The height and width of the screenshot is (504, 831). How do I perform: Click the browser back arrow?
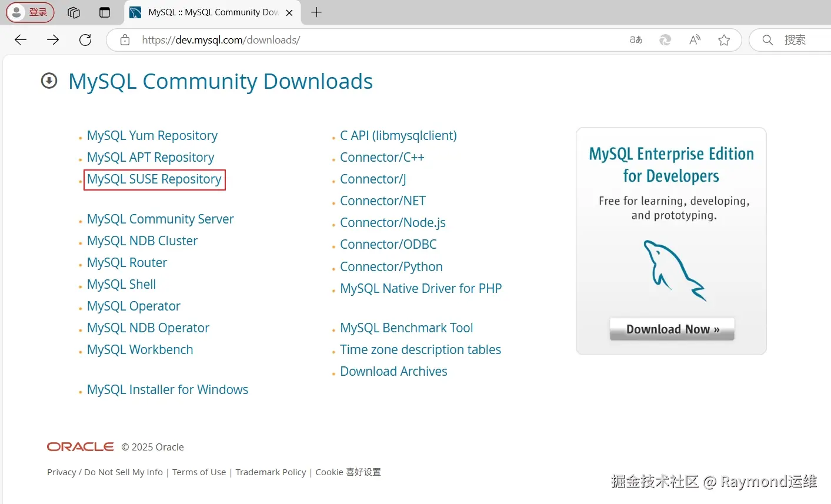point(21,40)
